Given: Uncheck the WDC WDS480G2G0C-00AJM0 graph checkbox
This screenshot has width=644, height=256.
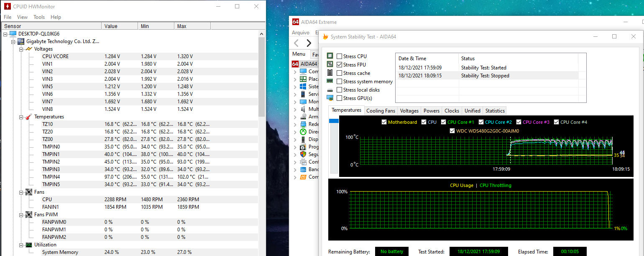Looking at the screenshot, I should click(452, 131).
